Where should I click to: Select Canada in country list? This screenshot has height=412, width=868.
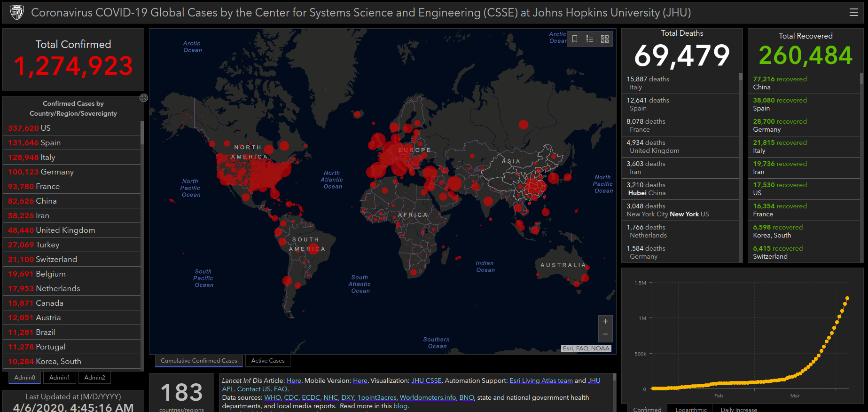click(x=71, y=303)
